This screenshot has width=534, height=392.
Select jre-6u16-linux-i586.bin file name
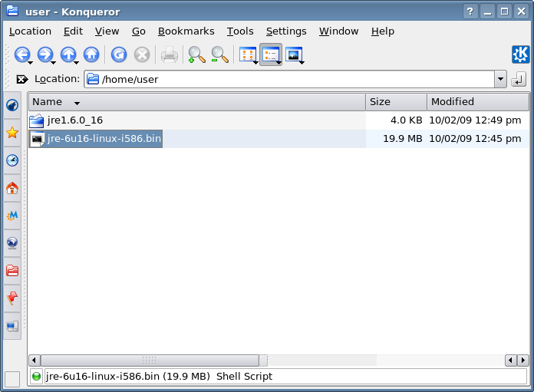104,139
